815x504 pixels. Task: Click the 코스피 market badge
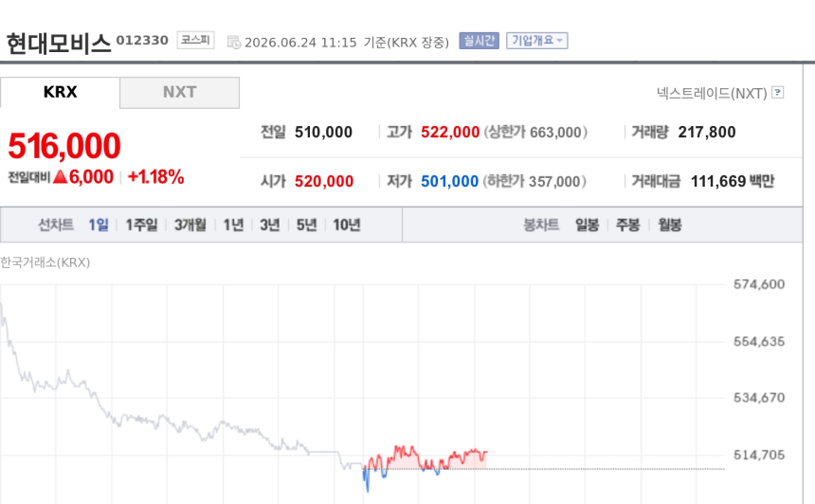point(195,40)
